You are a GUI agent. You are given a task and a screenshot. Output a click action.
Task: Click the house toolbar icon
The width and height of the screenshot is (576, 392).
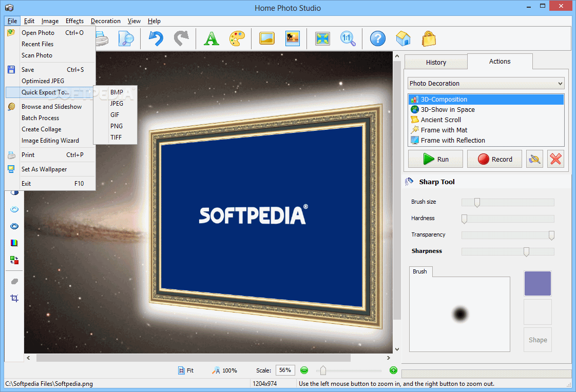tap(403, 38)
